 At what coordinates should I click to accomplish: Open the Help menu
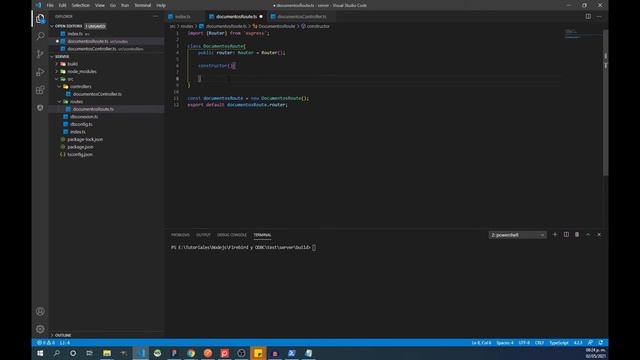pyautogui.click(x=161, y=5)
